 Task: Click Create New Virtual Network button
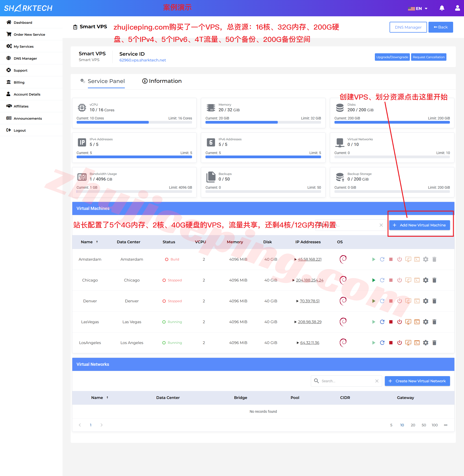417,381
